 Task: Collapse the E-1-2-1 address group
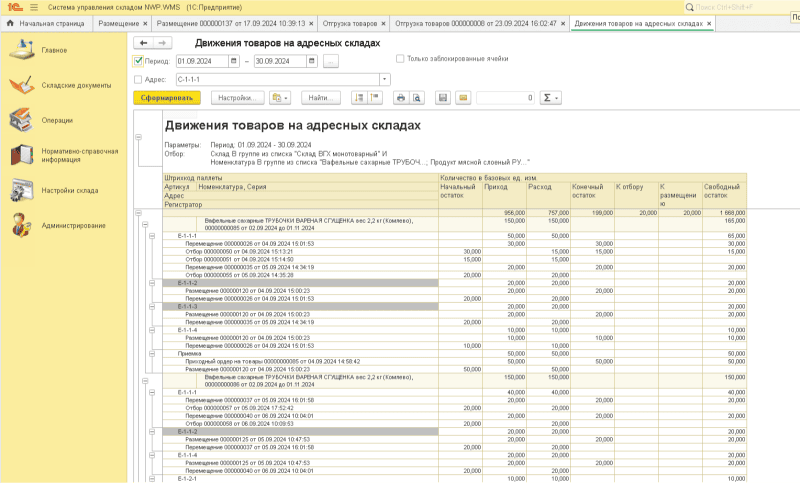click(152, 478)
